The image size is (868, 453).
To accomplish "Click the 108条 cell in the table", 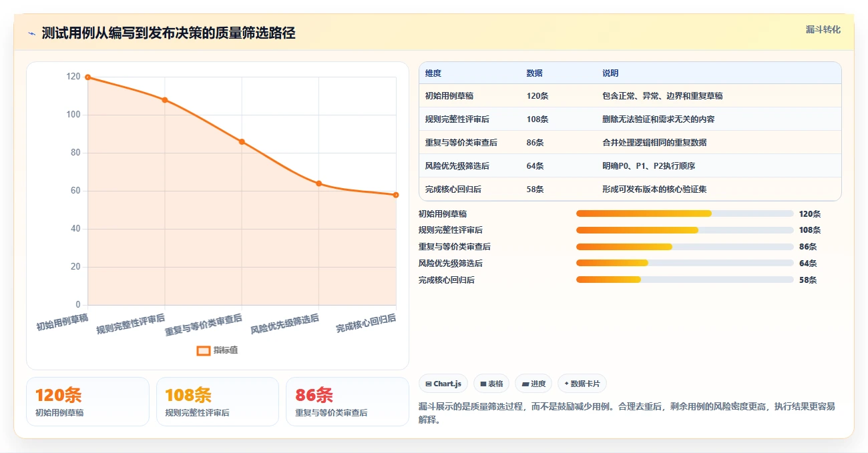I will 537,119.
